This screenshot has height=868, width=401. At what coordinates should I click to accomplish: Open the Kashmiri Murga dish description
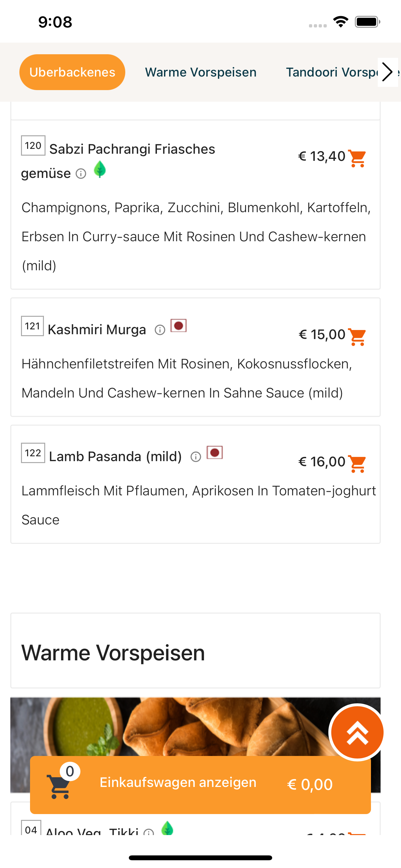pyautogui.click(x=187, y=378)
